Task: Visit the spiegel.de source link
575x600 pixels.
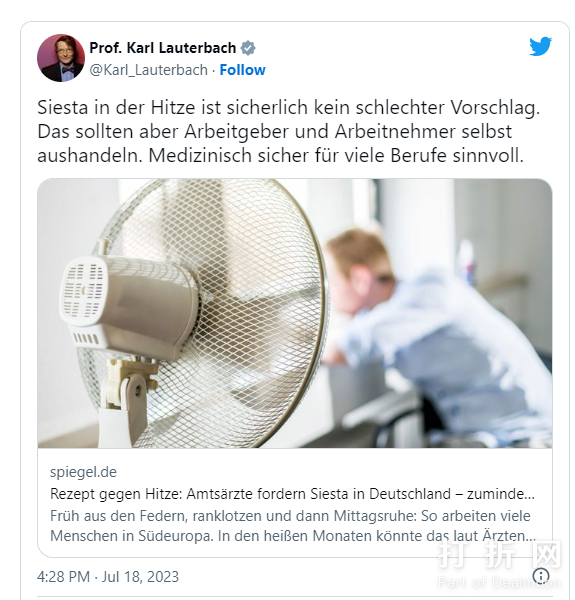Action: tap(83, 472)
